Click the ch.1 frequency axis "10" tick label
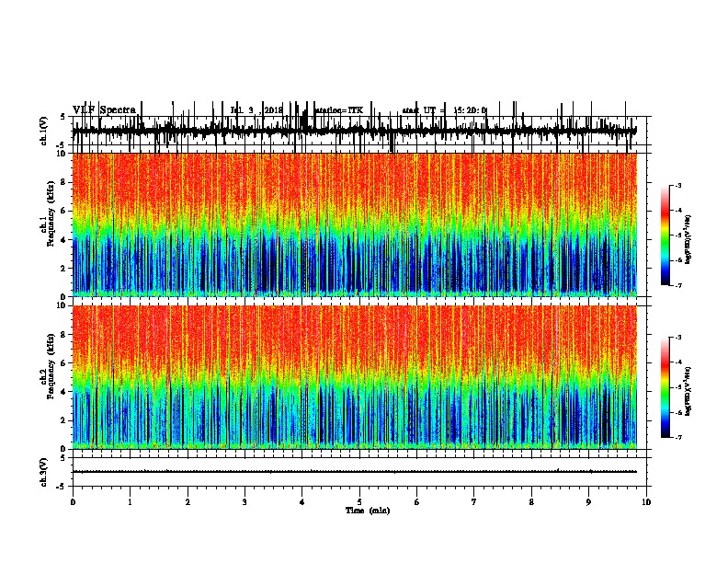The width and height of the screenshot is (728, 563). coord(63,154)
